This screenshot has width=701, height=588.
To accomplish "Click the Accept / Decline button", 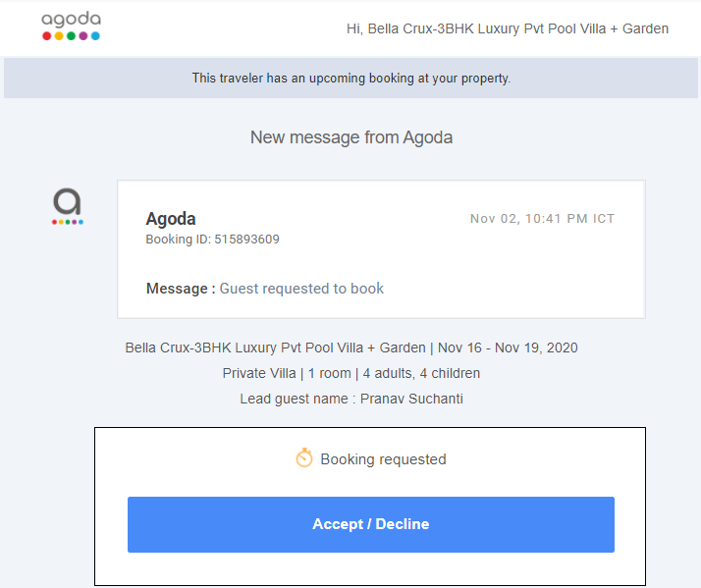I will click(370, 524).
